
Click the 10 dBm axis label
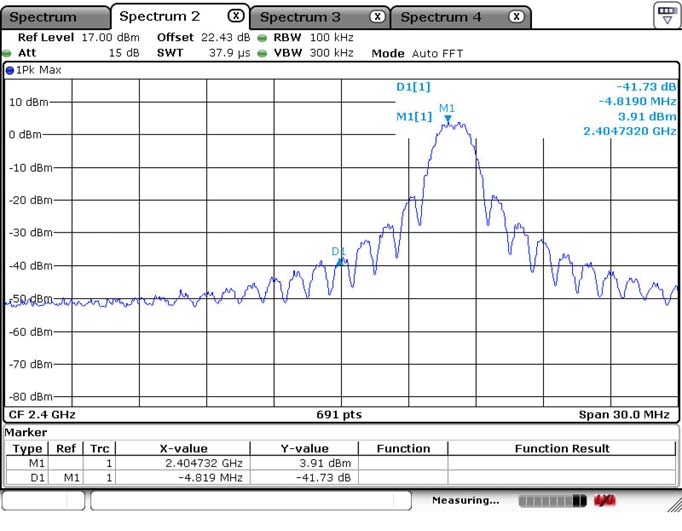pos(28,102)
